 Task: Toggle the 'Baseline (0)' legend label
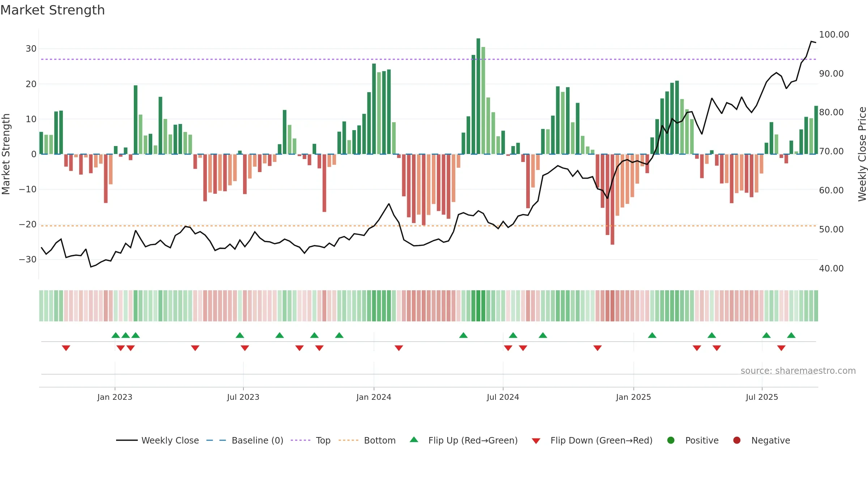(258, 440)
